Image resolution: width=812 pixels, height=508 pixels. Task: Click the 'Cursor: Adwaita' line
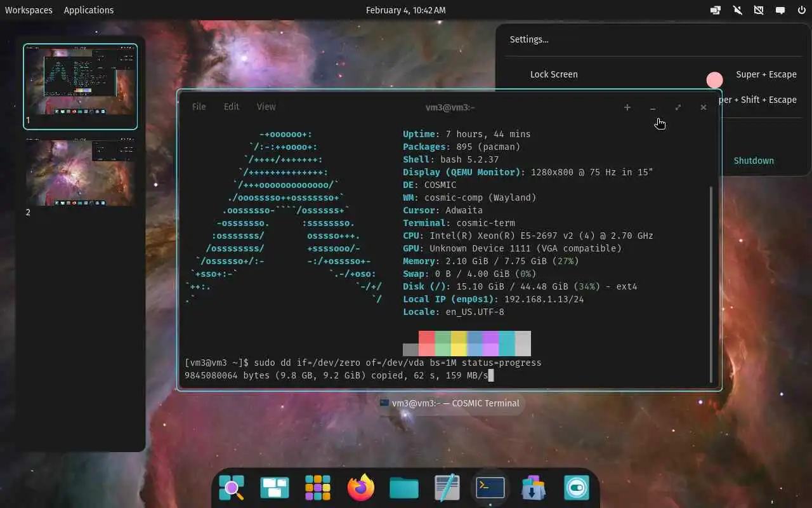443,210
